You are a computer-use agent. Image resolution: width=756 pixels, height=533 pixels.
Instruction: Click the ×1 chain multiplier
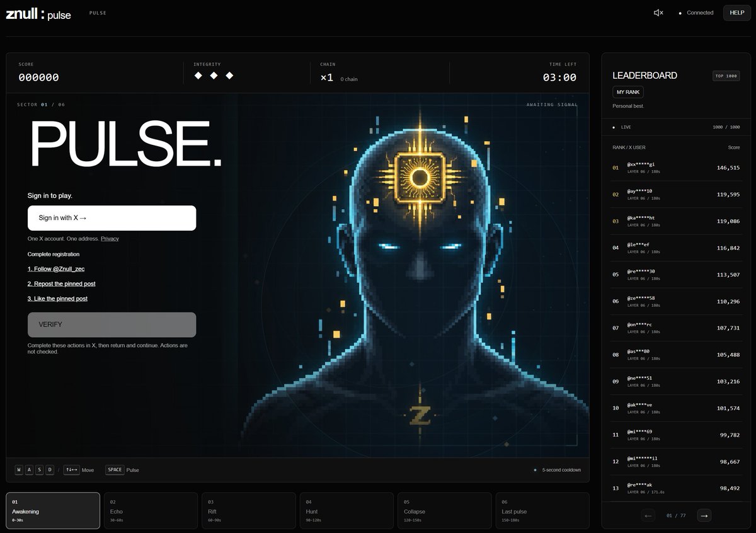point(327,77)
